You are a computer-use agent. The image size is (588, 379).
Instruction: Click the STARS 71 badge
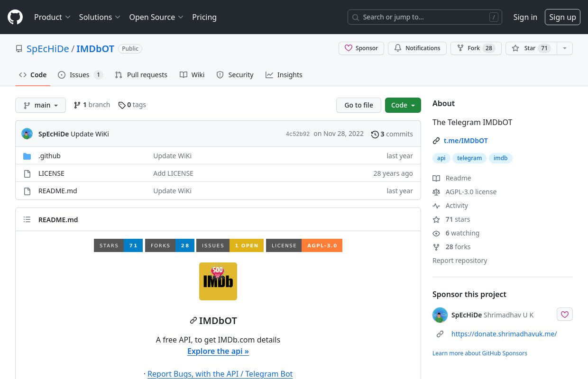coord(118,245)
